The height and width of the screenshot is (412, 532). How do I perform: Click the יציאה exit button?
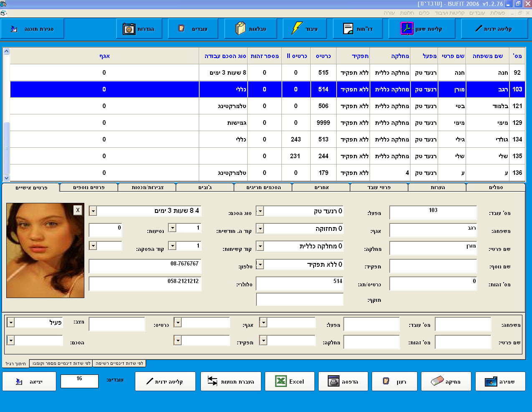pyautogui.click(x=29, y=382)
